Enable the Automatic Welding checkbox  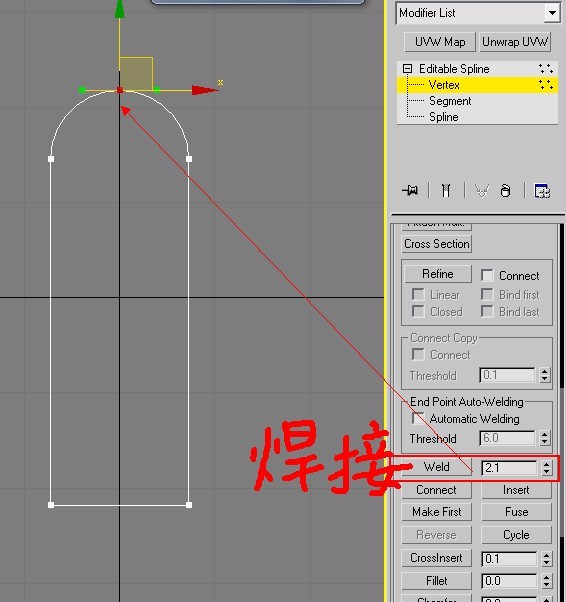[x=418, y=418]
